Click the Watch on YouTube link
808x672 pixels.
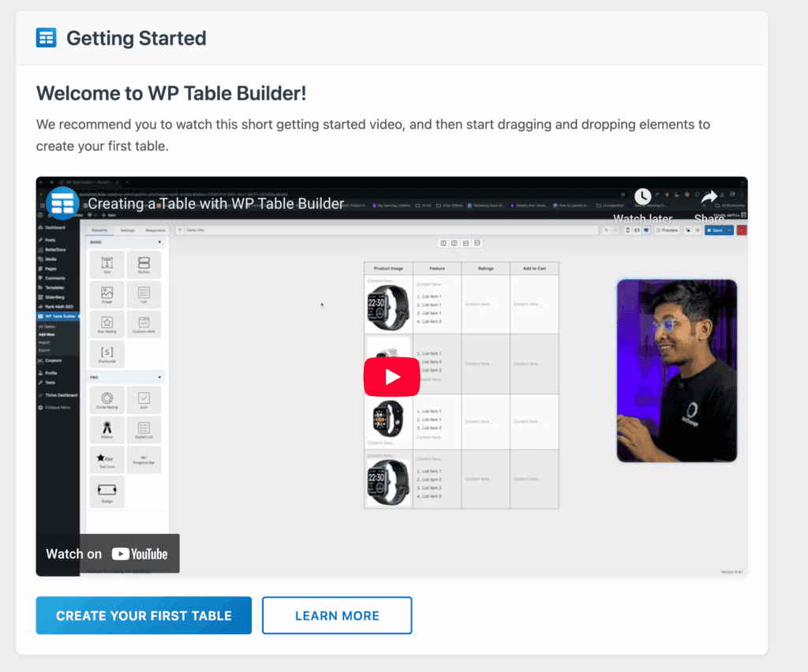(107, 554)
